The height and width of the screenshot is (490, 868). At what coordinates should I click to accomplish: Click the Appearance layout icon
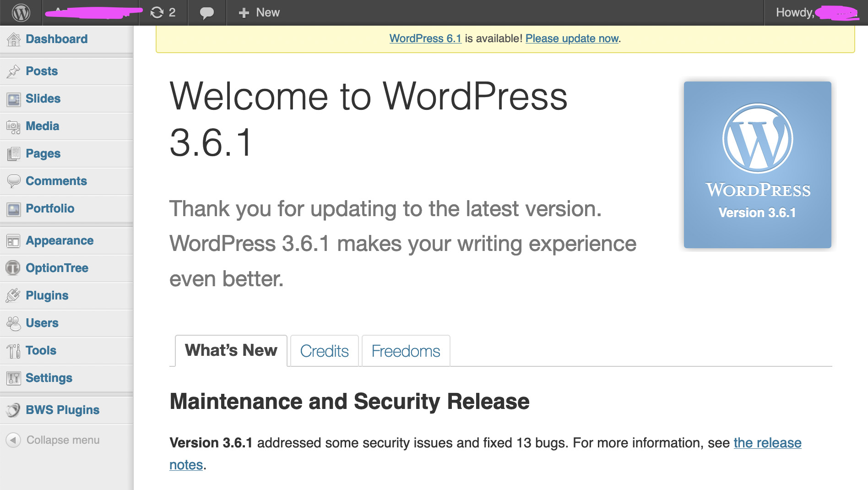(x=14, y=241)
